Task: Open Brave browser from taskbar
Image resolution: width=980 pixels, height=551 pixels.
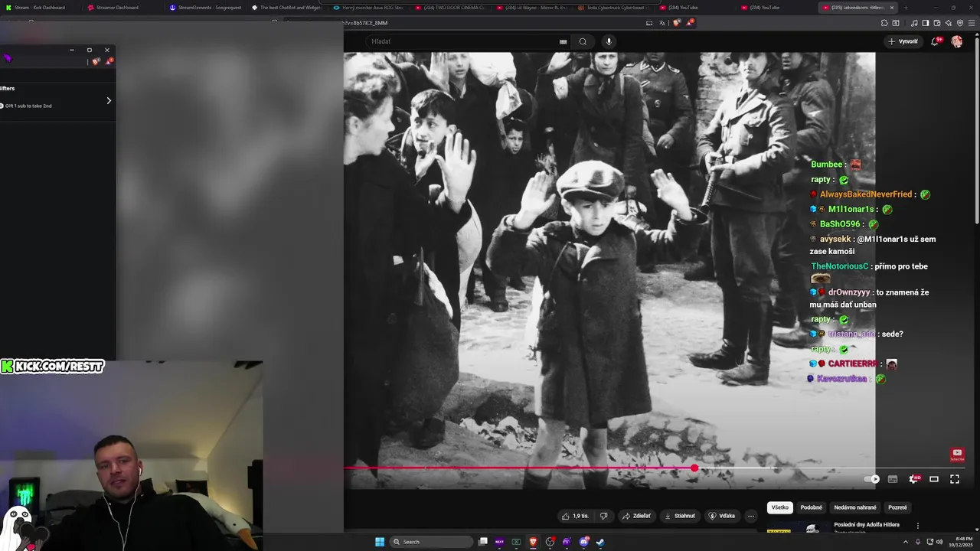Action: click(534, 542)
